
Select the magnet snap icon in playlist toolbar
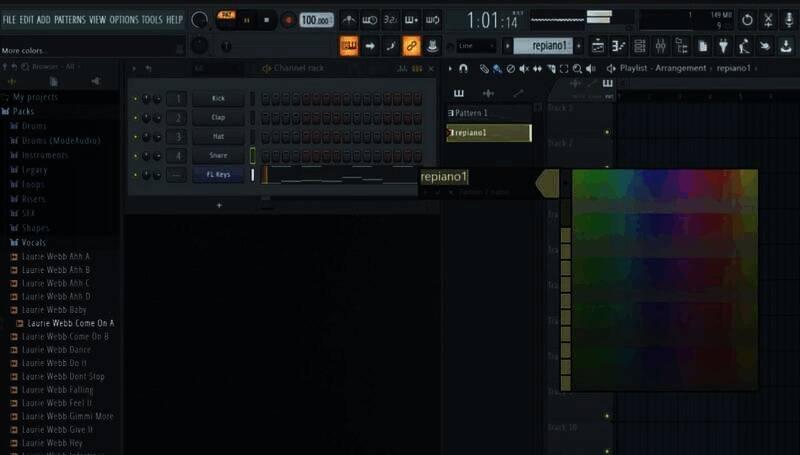pyautogui.click(x=463, y=68)
